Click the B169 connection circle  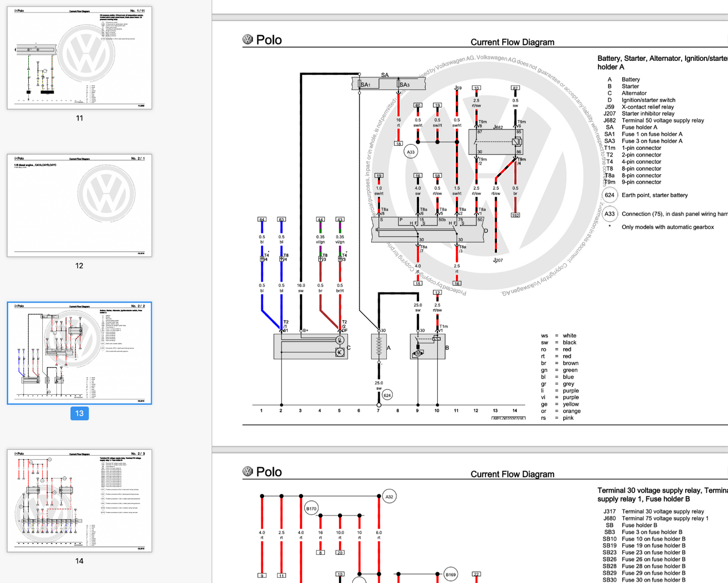pos(450,574)
